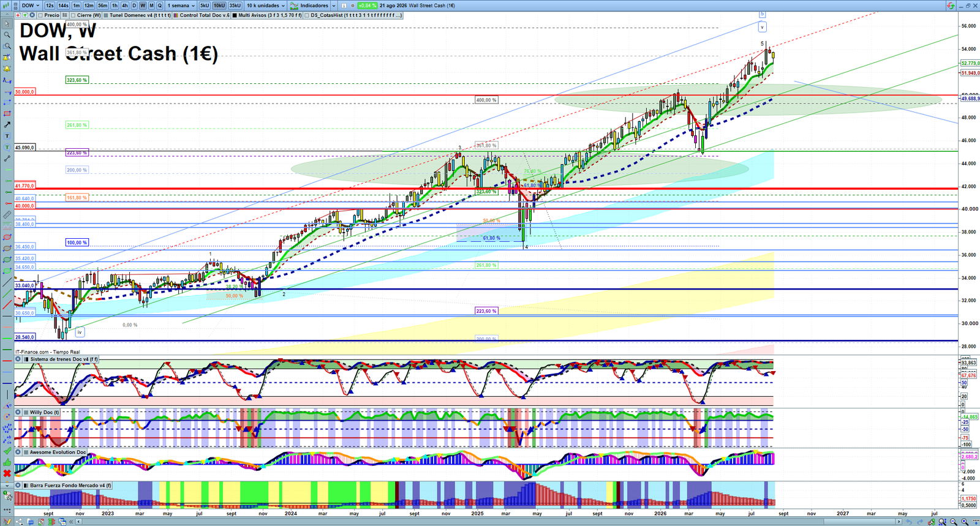The width and height of the screenshot is (980, 526).
Task: Click the green plus add-indicator icon
Action: tap(25, 15)
